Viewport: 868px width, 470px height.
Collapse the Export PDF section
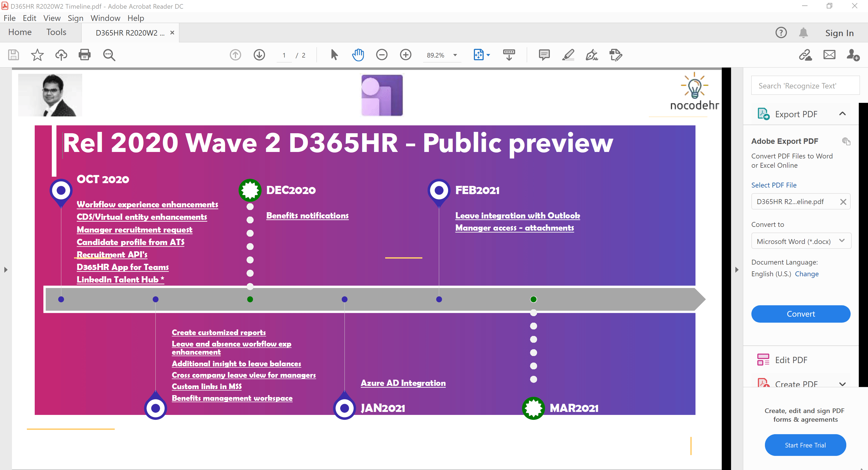(843, 114)
